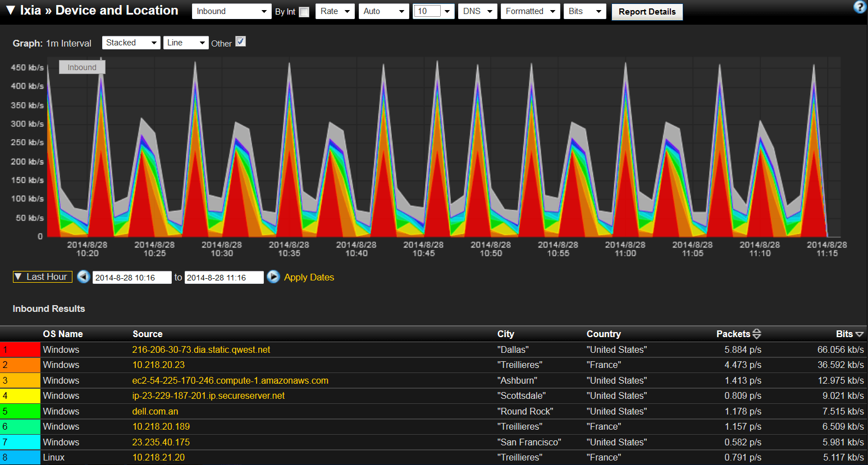Select the 5.884 p/s packets value

tap(743, 349)
